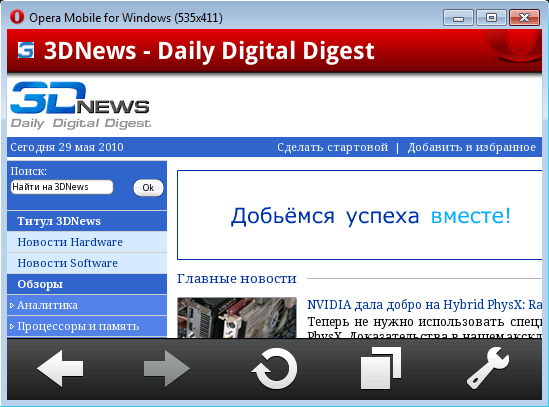Open the Сделать стартовой link

[x=332, y=147]
